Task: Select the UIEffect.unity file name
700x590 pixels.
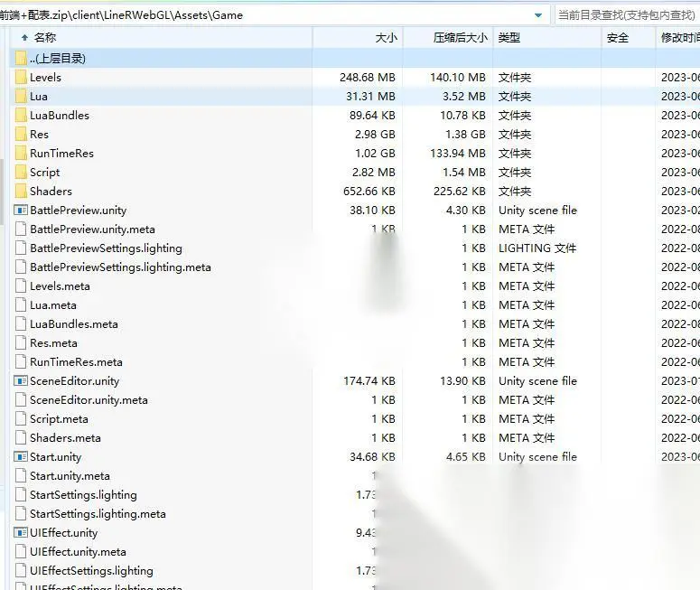Action: click(x=63, y=533)
